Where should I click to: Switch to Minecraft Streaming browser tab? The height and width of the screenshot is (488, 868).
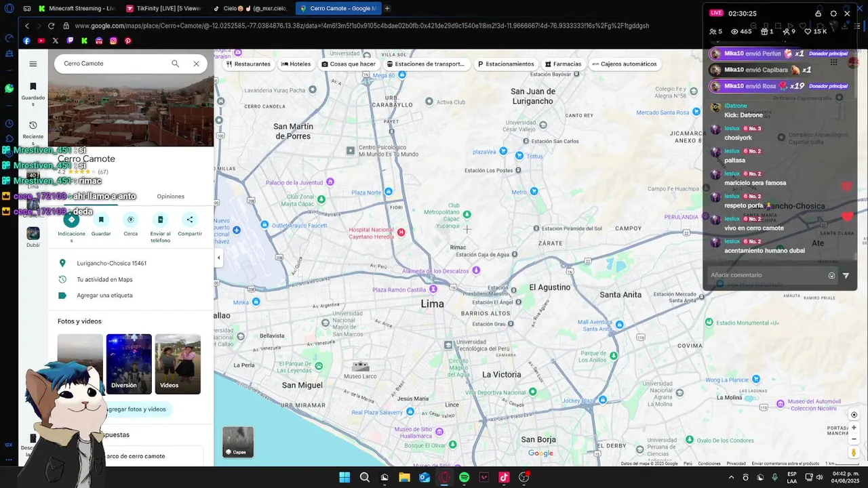(77, 8)
